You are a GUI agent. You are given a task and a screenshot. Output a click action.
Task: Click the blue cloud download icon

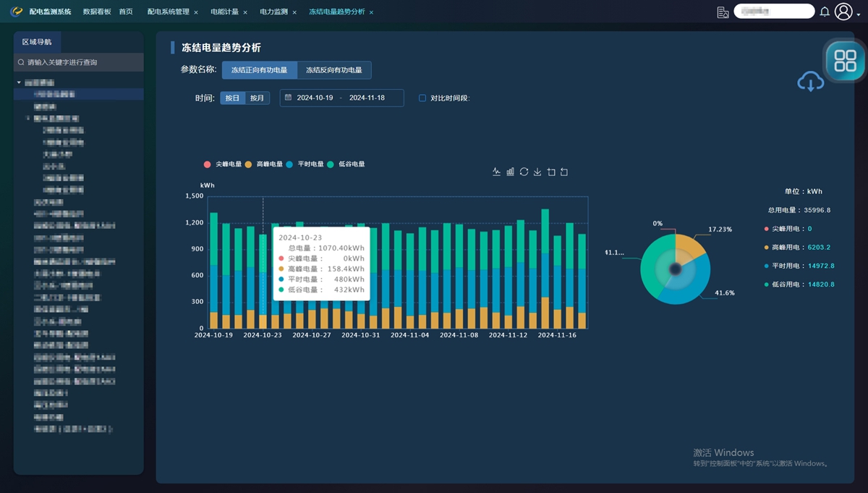coord(810,82)
